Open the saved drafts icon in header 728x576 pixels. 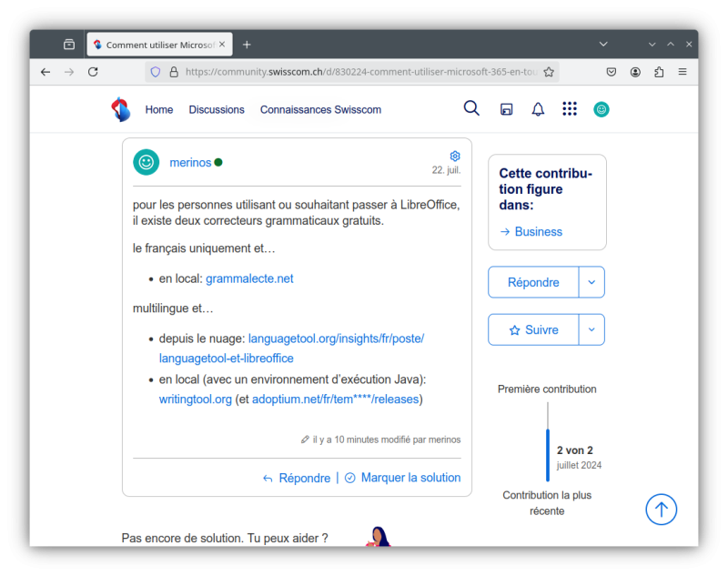click(x=506, y=109)
